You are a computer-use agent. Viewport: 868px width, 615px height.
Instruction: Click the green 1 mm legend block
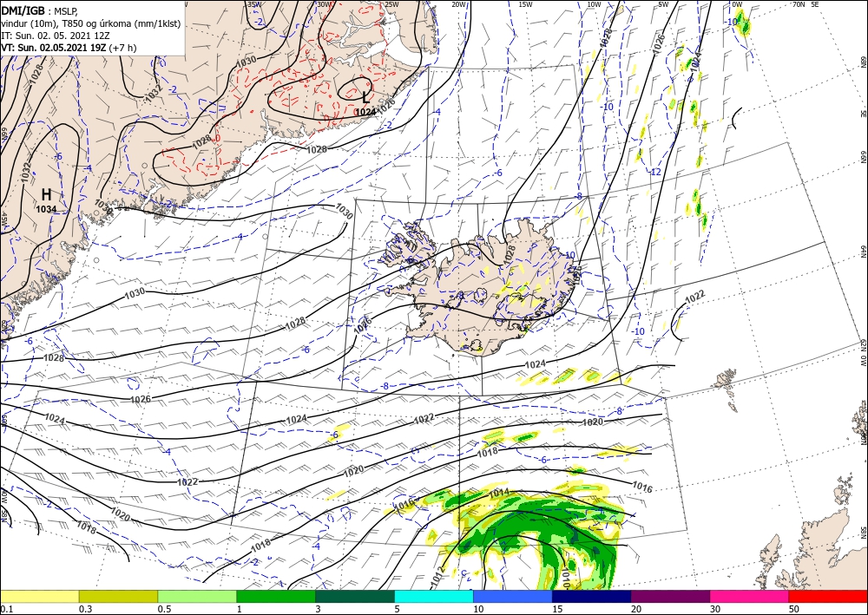tap(276, 596)
